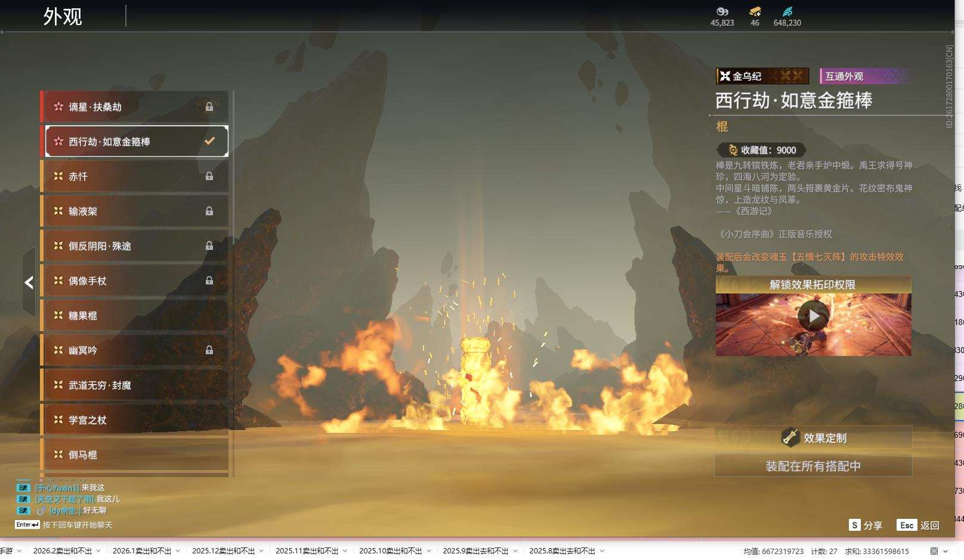
Task: Click the lock icon on 摘星·扶桑劫
Action: 209,107
